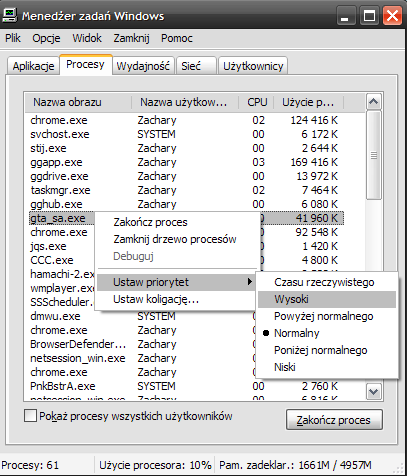Select the gghub.exe process
This screenshot has height=476, width=407.
coord(186,204)
